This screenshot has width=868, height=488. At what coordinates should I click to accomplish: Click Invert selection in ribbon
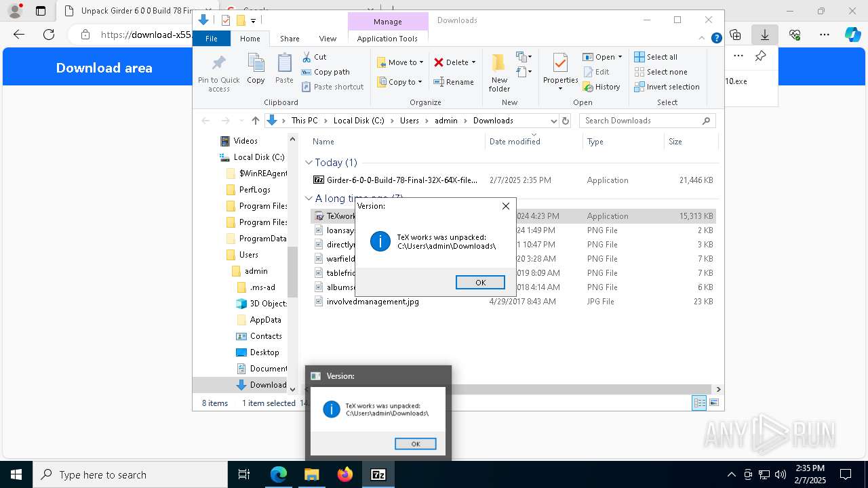pyautogui.click(x=667, y=87)
